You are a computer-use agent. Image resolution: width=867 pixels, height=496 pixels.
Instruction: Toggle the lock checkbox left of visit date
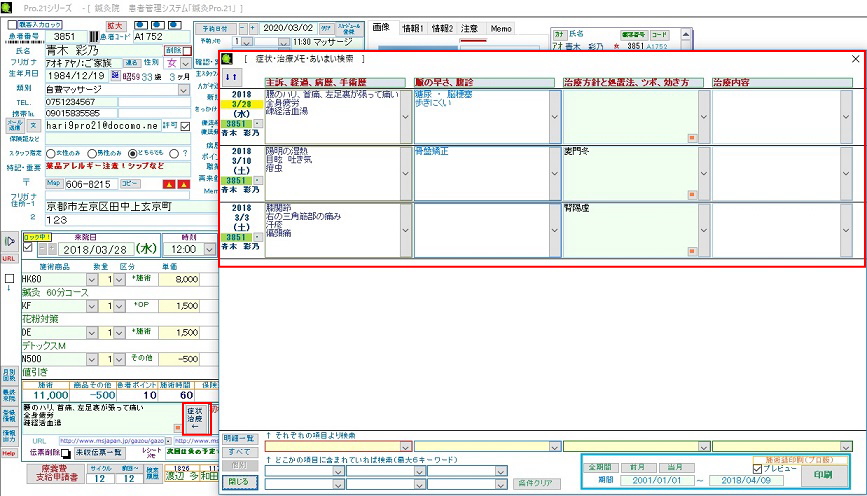point(28,247)
